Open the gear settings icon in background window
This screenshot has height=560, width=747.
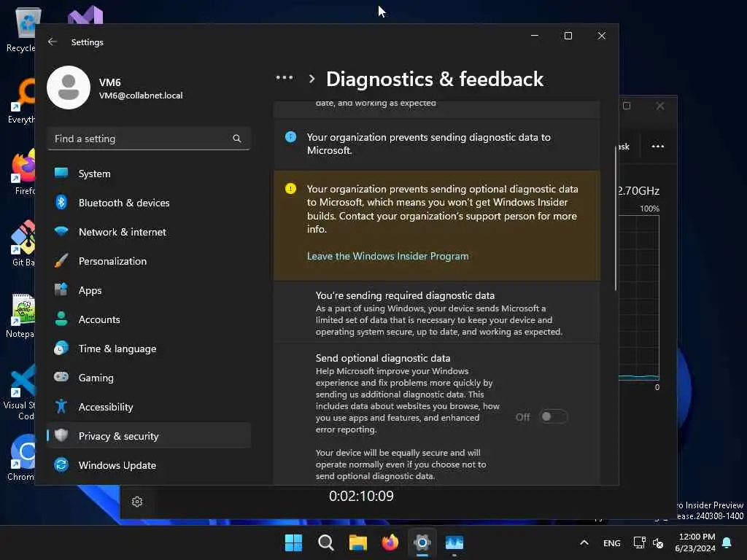[x=137, y=502]
